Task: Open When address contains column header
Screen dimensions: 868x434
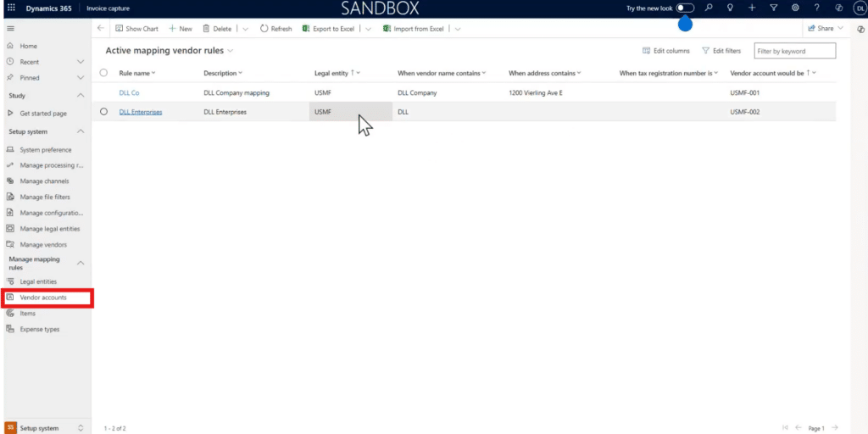Action: (x=545, y=73)
